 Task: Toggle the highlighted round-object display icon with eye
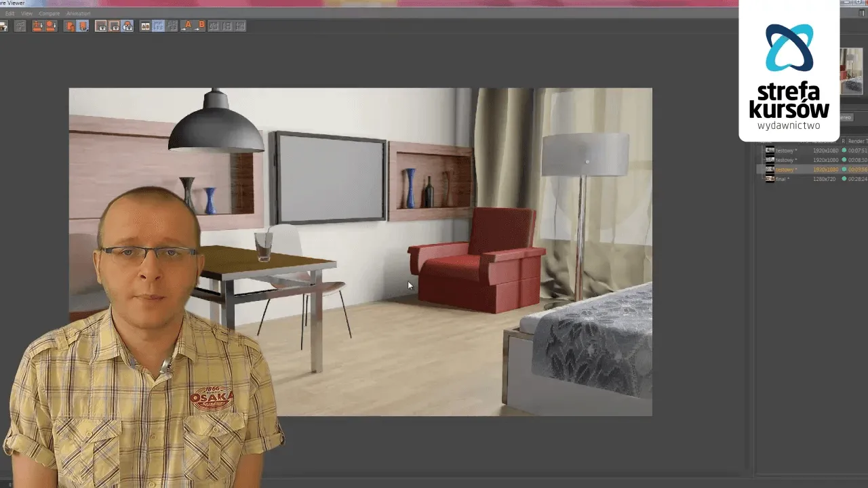point(127,26)
